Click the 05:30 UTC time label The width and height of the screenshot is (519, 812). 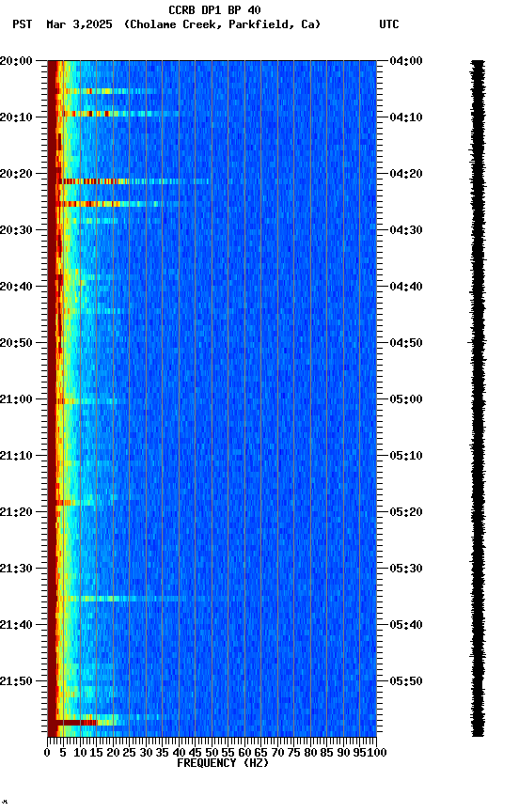click(406, 569)
